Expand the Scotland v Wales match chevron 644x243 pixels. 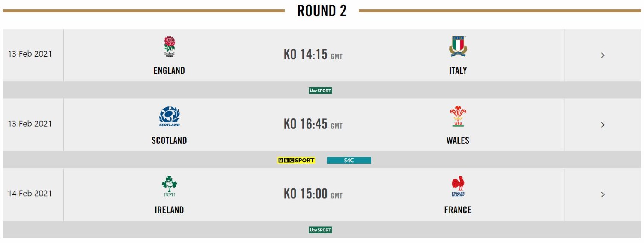603,125
